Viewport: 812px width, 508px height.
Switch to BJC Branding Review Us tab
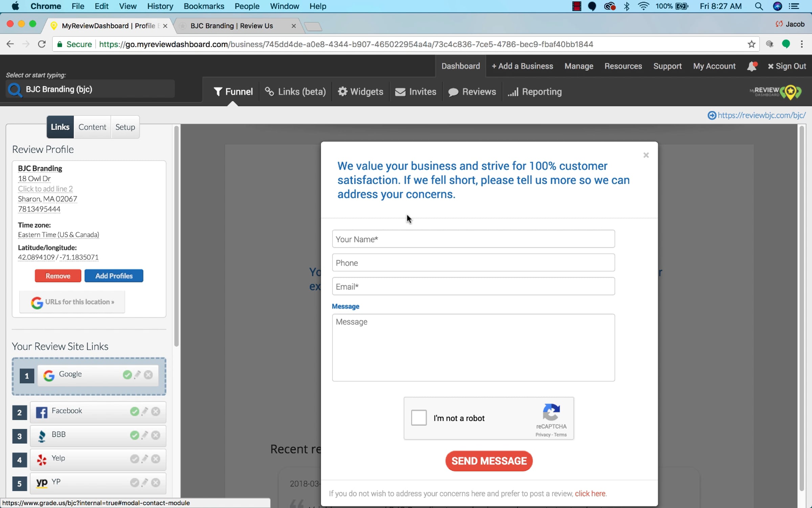(x=237, y=26)
